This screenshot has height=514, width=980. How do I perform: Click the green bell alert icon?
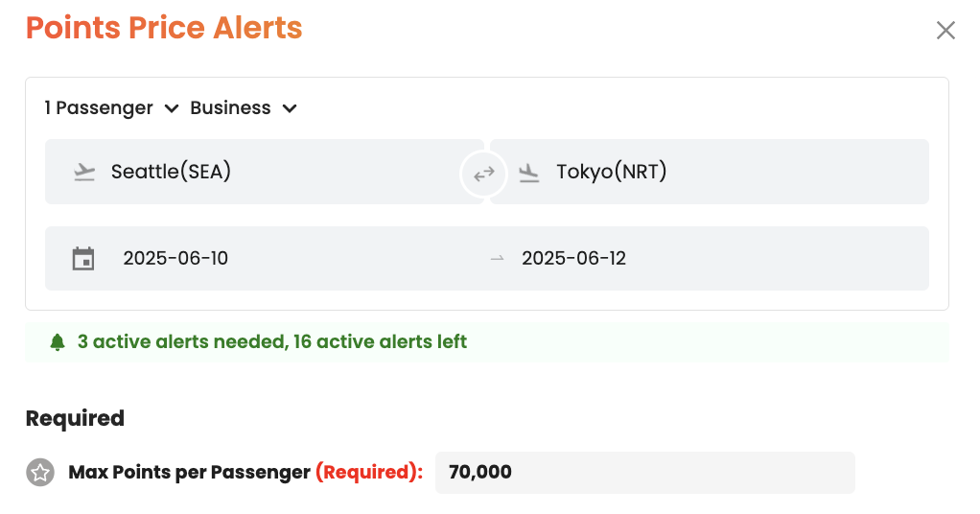[x=58, y=341]
